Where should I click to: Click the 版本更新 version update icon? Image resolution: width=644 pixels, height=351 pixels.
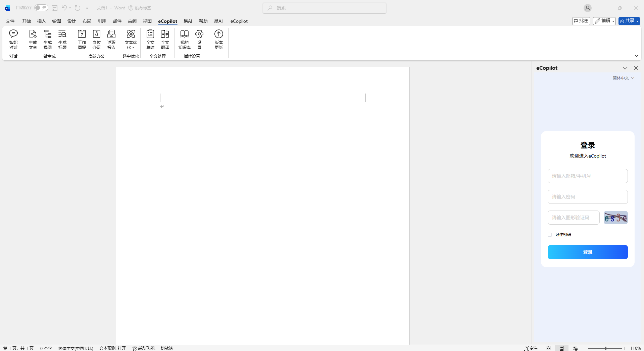coord(219,39)
